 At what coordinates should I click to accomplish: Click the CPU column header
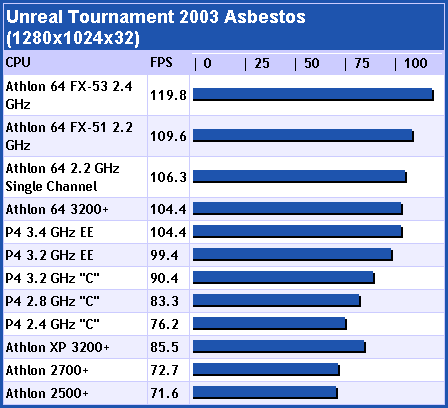click(18, 62)
